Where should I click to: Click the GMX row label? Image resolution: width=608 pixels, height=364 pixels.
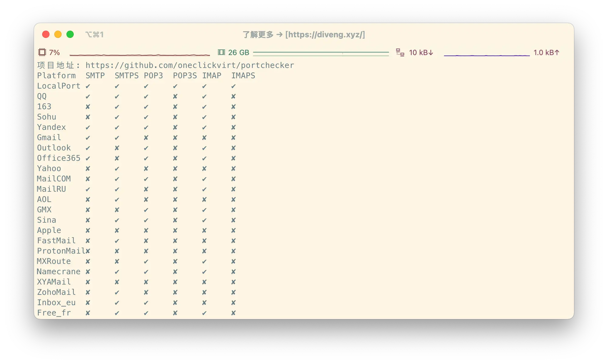44,210
